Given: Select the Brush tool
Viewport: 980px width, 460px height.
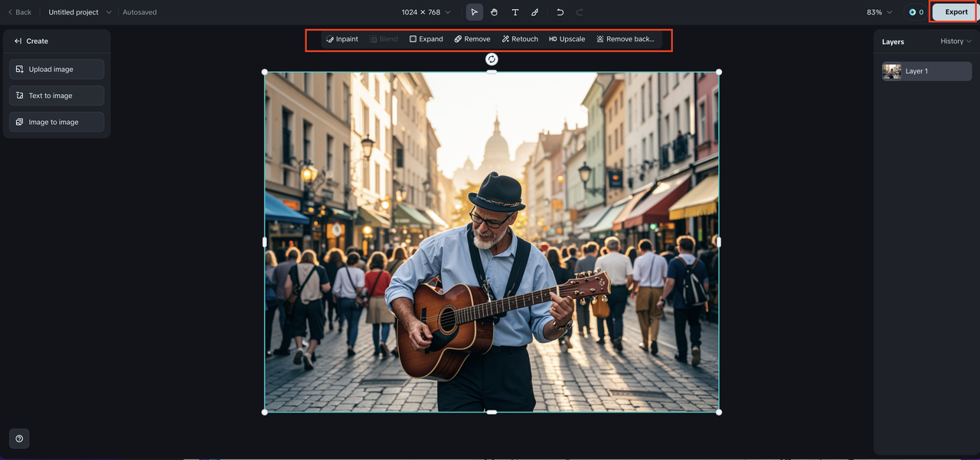Looking at the screenshot, I should coord(535,12).
